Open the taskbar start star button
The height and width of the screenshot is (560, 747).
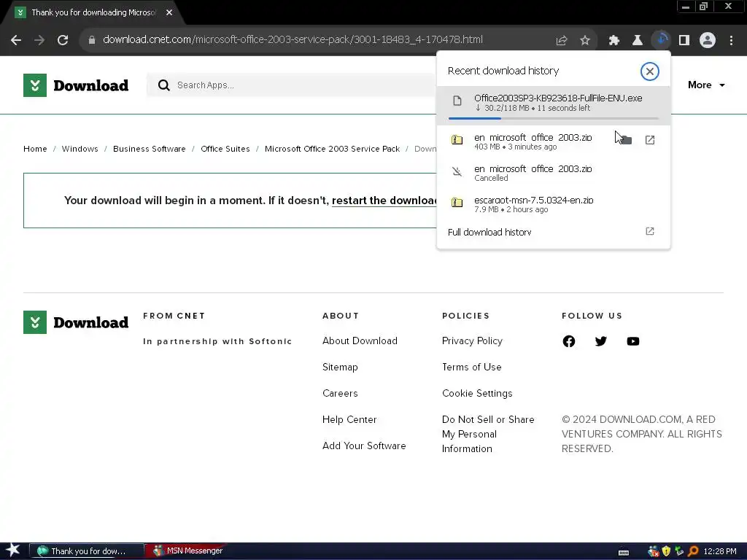[12, 551]
